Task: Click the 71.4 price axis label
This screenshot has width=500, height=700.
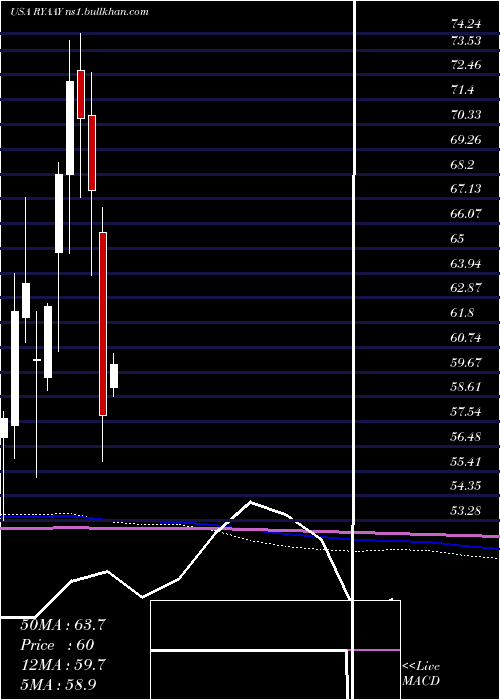Action: coord(462,90)
